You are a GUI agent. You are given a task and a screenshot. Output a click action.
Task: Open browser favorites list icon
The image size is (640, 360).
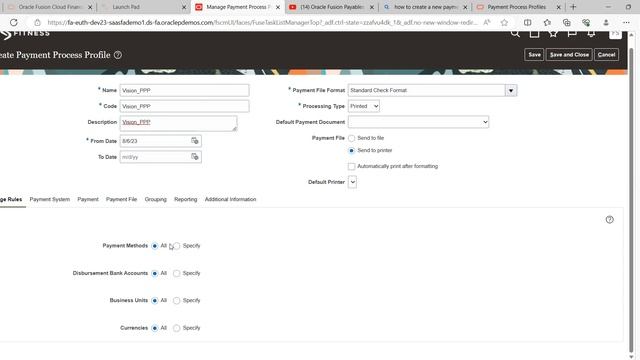click(x=547, y=22)
